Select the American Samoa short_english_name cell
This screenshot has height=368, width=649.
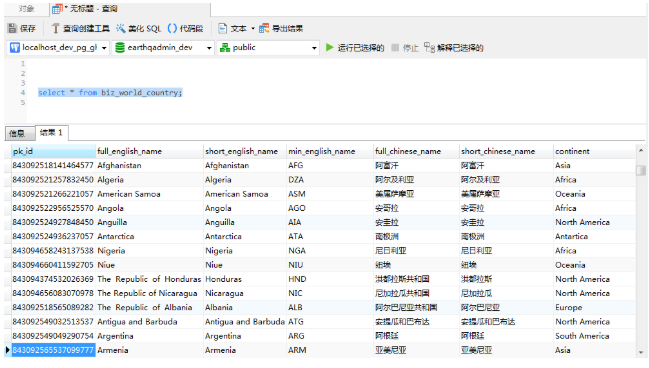[x=245, y=194]
